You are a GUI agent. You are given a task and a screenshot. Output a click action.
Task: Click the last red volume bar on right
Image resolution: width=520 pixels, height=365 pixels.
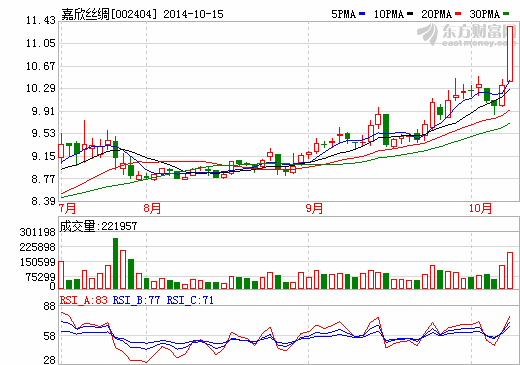[x=510, y=271]
